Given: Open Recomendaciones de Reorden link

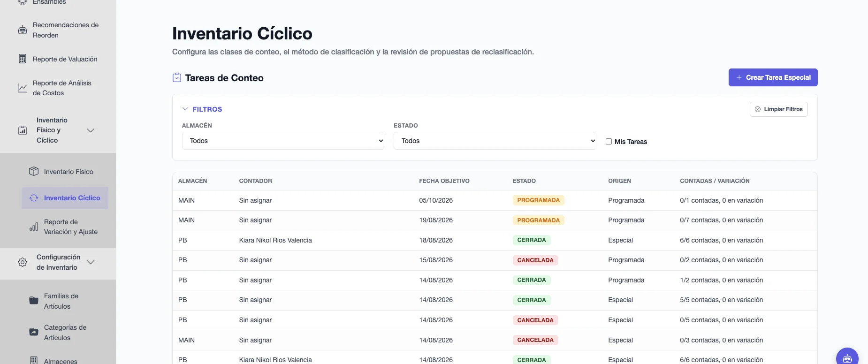Looking at the screenshot, I should click(x=66, y=30).
